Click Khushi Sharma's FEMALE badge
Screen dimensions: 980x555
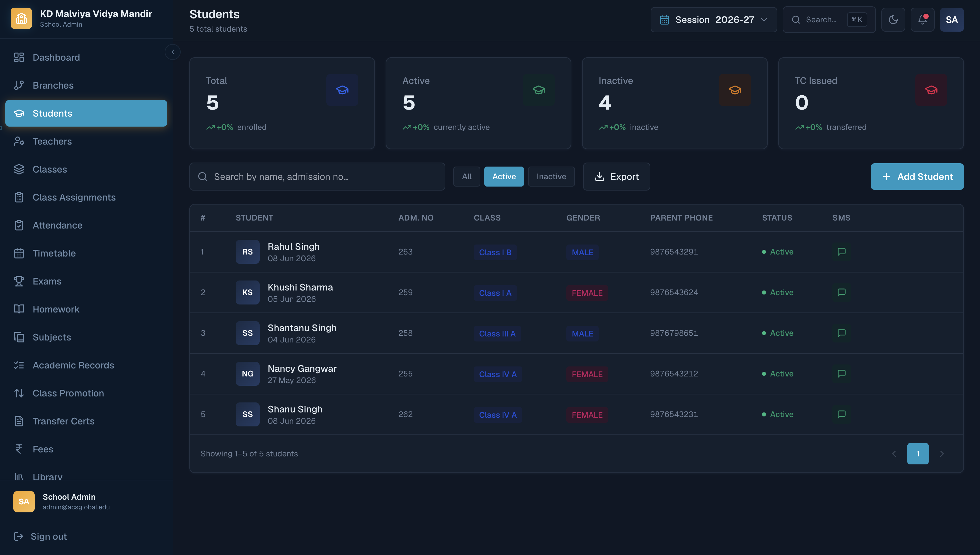click(587, 293)
